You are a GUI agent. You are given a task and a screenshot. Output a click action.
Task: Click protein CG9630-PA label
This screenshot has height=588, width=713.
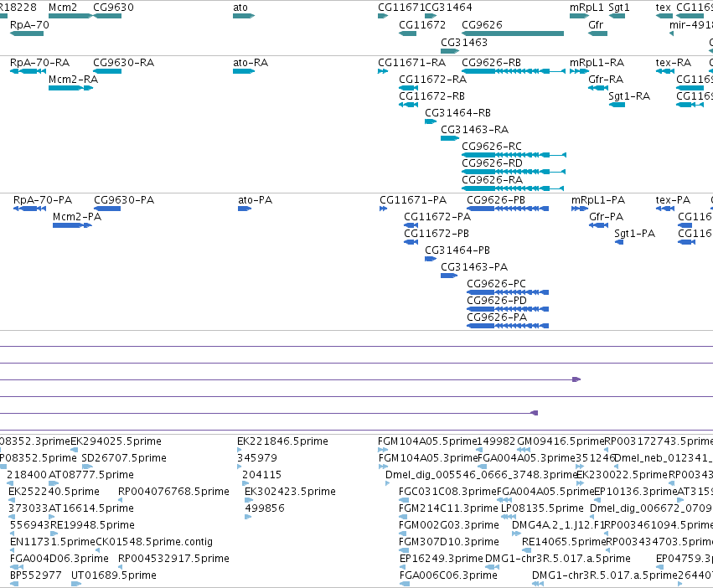click(124, 199)
